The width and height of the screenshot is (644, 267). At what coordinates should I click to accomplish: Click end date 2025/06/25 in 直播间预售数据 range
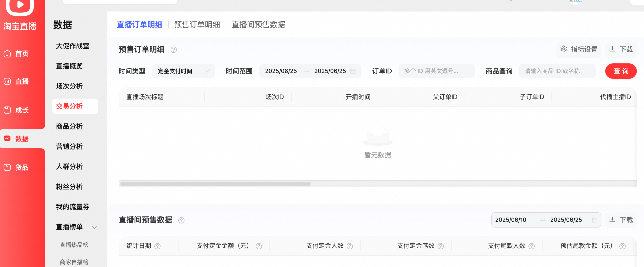pyautogui.click(x=566, y=220)
